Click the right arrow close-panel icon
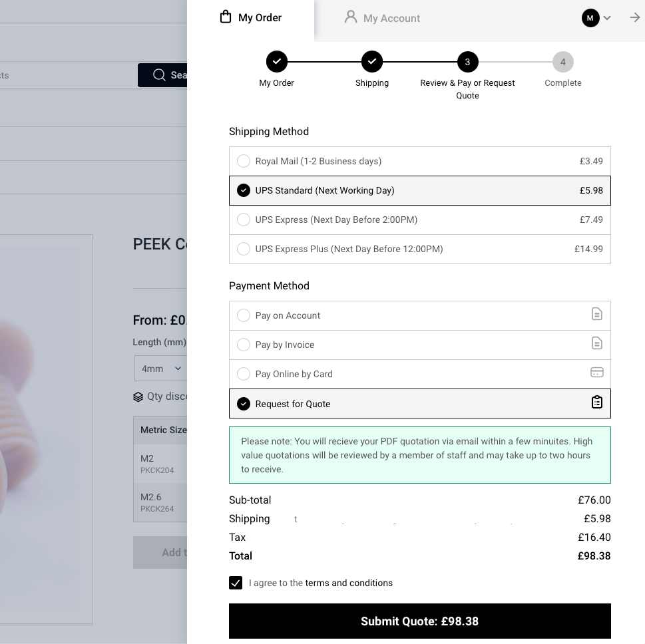Image resolution: width=645 pixels, height=644 pixels. 634,18
